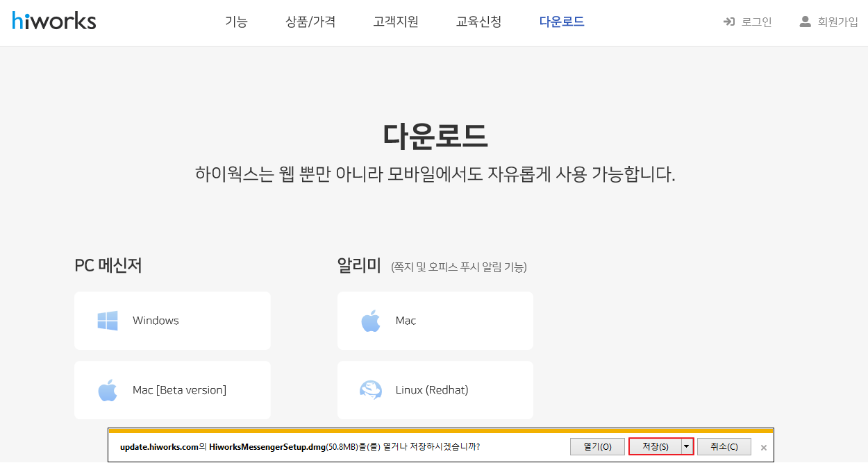
Task: Select the 교육신청 menu item
Action: (479, 22)
